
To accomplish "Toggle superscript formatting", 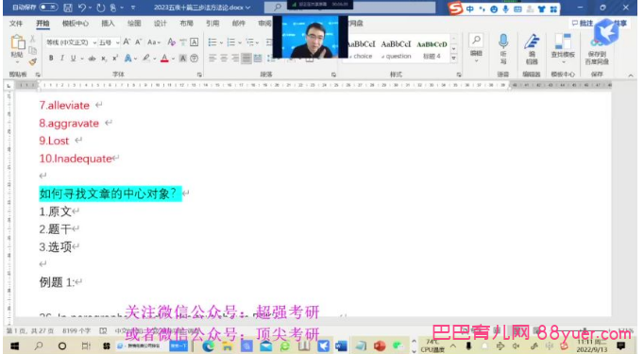I will tap(115, 59).
